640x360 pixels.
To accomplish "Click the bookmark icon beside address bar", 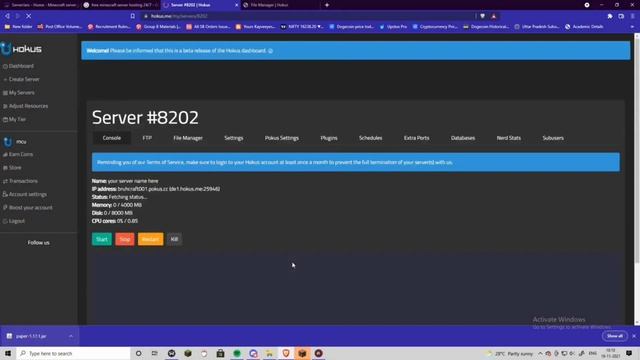I will (x=133, y=16).
